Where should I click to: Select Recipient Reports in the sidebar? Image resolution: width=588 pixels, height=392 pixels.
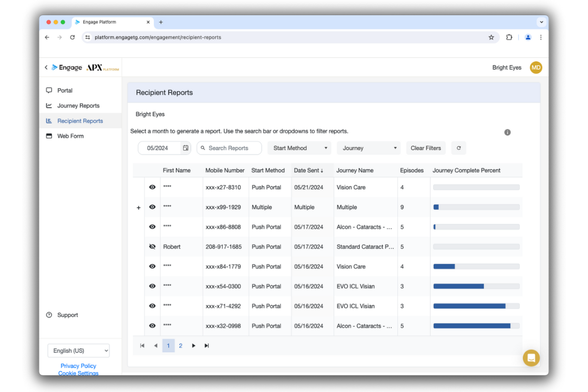pos(80,121)
